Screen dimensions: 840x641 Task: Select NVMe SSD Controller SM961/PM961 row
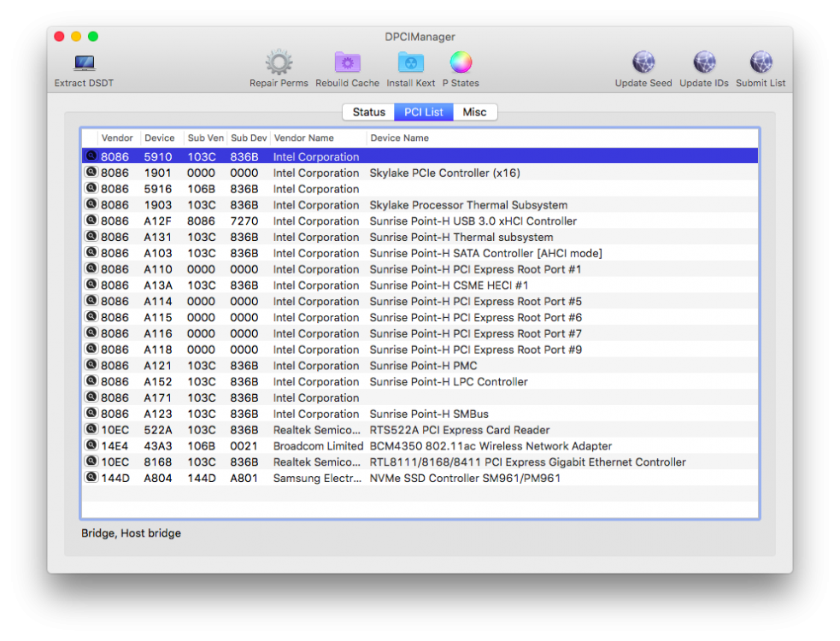420,478
